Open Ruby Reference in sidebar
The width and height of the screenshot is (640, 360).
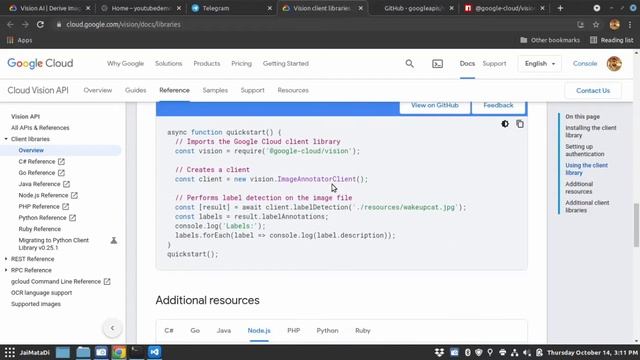coord(40,229)
